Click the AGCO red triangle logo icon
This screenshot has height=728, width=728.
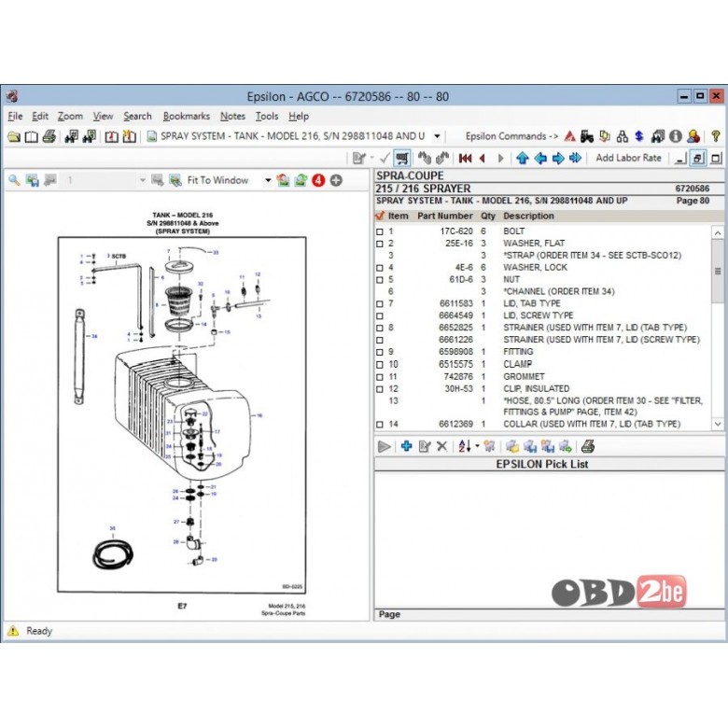point(569,136)
